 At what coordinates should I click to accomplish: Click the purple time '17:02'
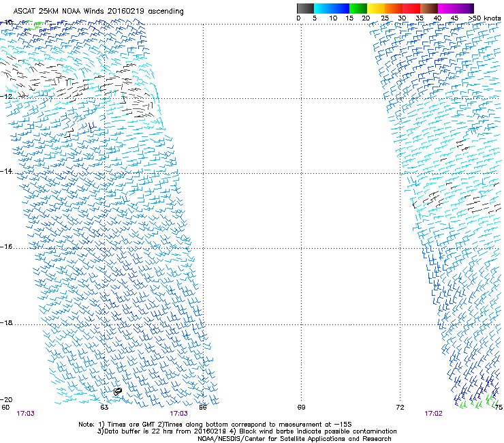433,414
